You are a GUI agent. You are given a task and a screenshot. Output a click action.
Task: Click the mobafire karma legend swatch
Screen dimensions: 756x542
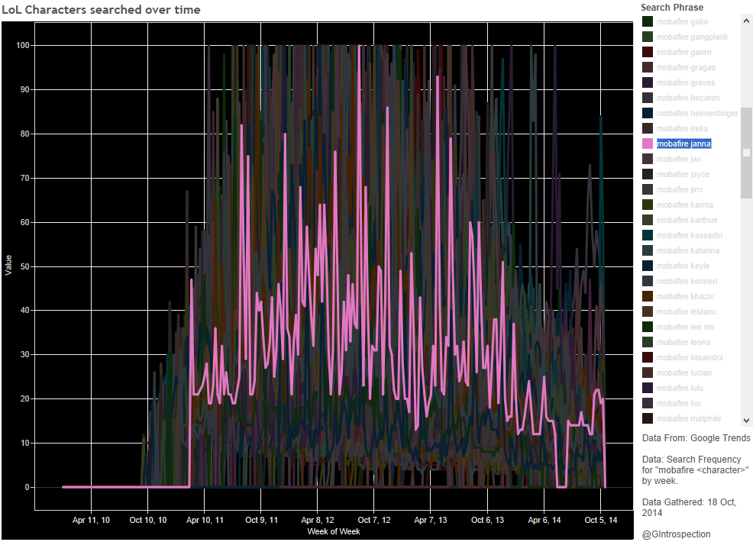point(648,205)
